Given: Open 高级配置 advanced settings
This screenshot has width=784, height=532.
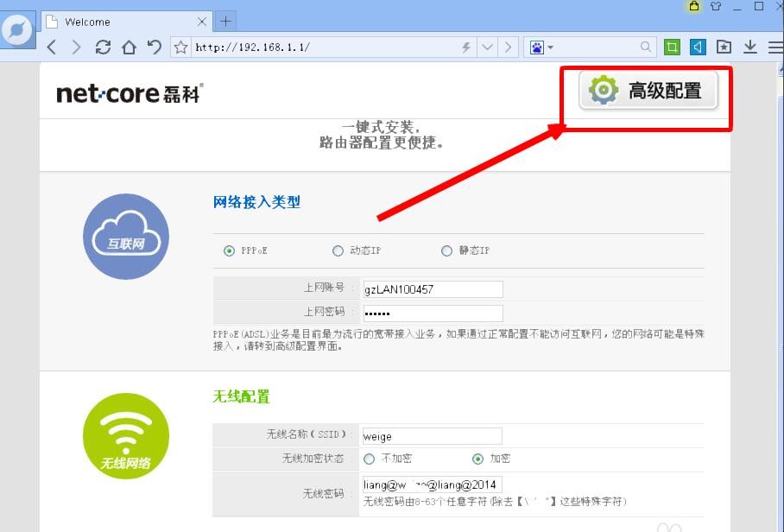Looking at the screenshot, I should coord(648,91).
